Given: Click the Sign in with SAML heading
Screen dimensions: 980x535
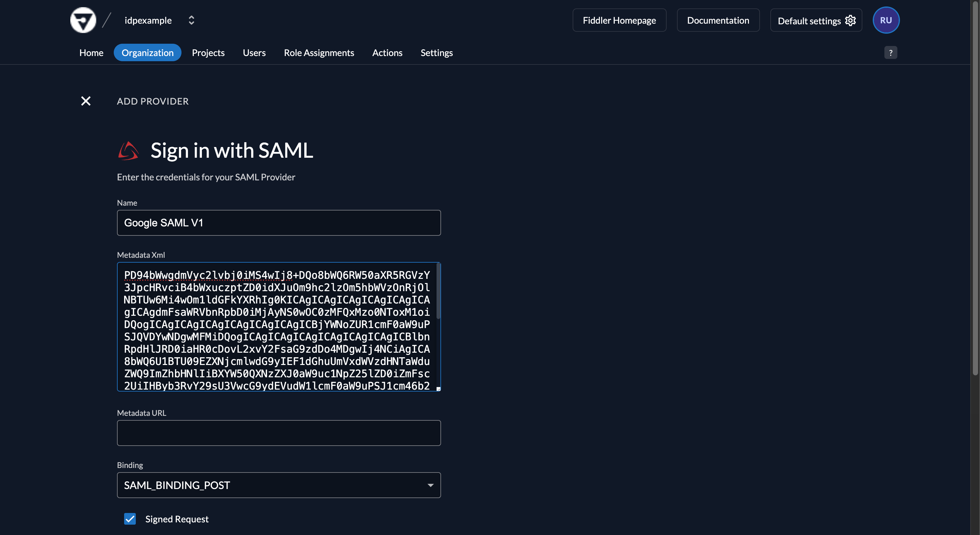Looking at the screenshot, I should click(x=232, y=151).
